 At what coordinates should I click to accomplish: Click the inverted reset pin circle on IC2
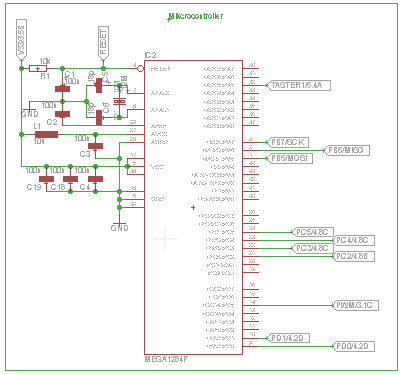(x=141, y=69)
